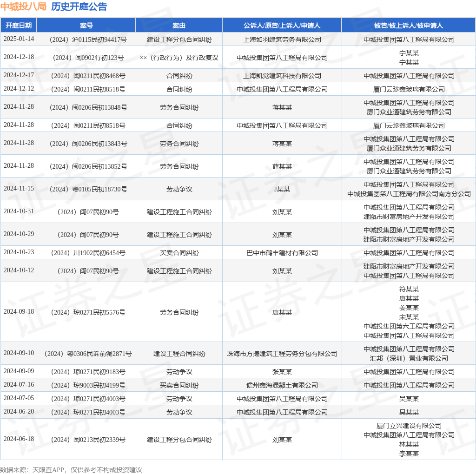The height and width of the screenshot is (474, 476).
Task: Click defendant 中城投集团第六工程局有限公司
Action: click(x=409, y=326)
